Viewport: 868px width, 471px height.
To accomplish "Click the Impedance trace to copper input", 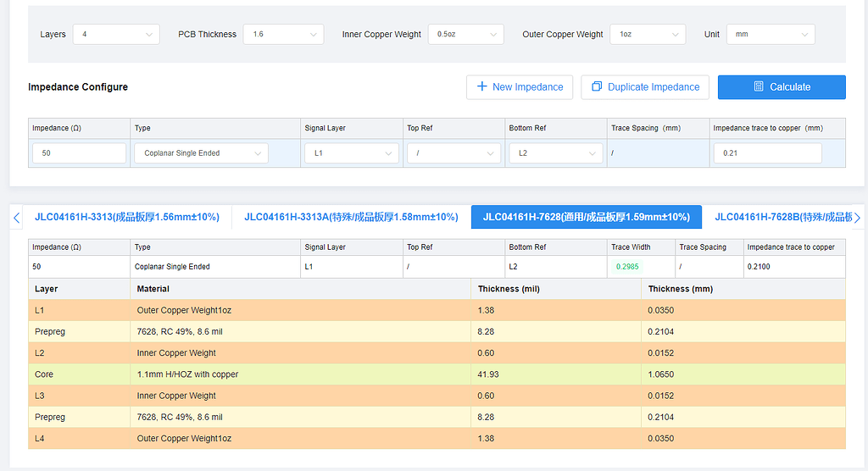I will pos(767,153).
